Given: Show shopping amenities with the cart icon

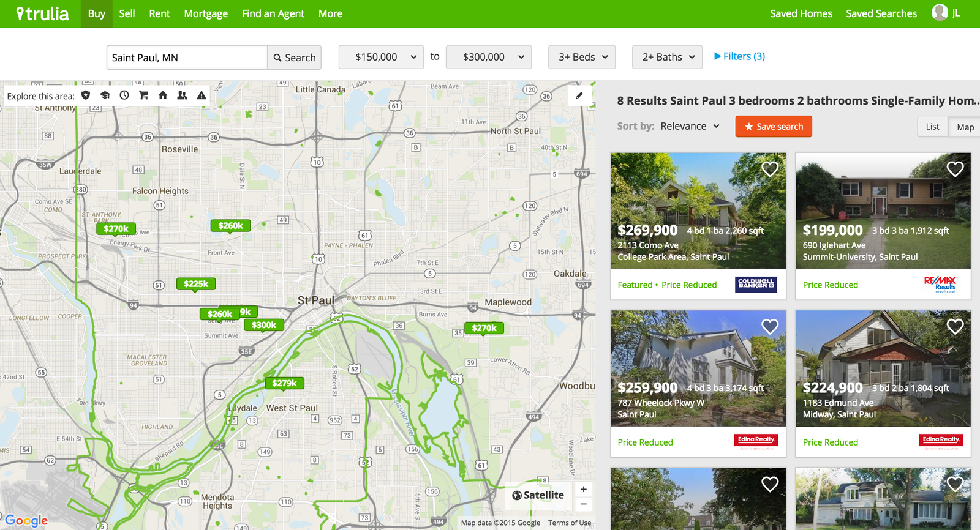Looking at the screenshot, I should point(143,95).
